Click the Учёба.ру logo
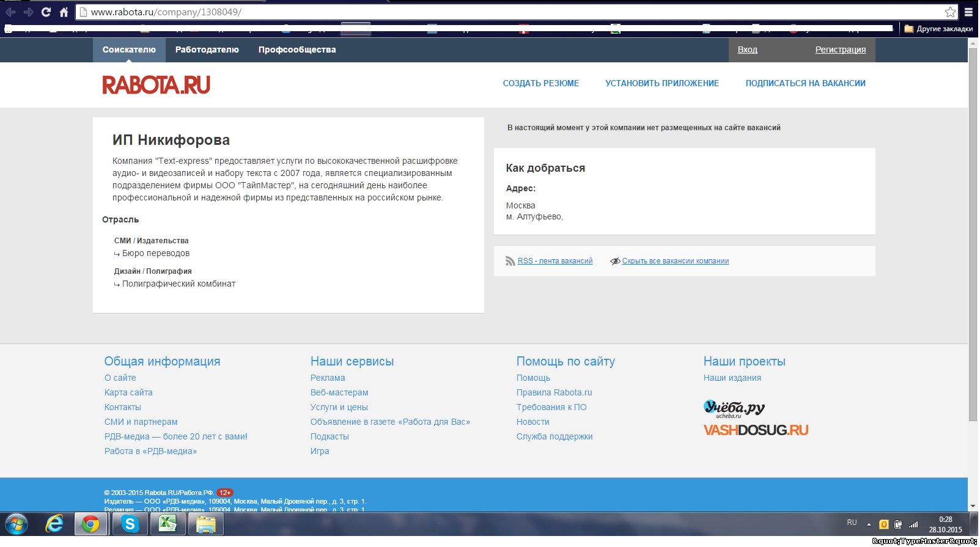Screen dimensions: 980x547 tap(734, 409)
